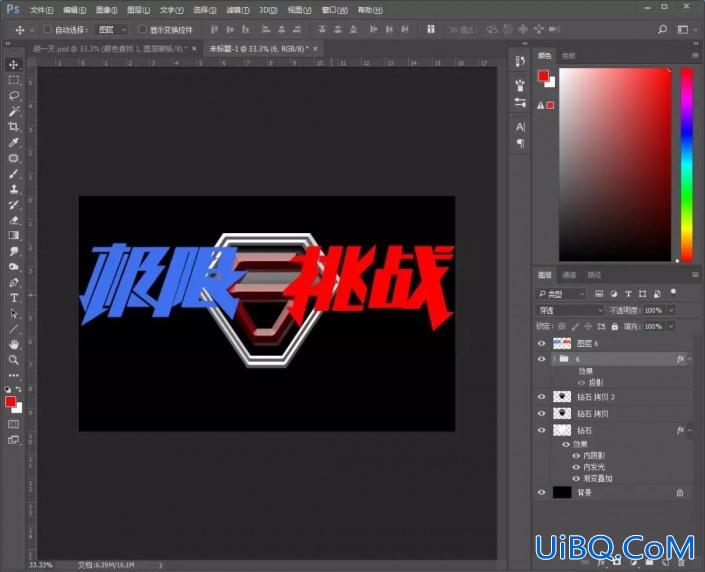Open the layer filter 类型 dropdown
Image resolution: width=705 pixels, height=572 pixels.
(x=561, y=294)
